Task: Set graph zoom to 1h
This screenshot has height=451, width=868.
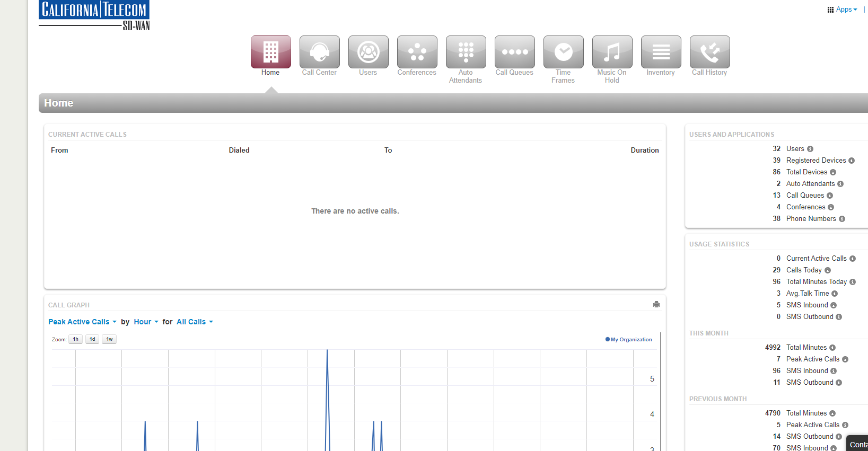Action: [75, 339]
